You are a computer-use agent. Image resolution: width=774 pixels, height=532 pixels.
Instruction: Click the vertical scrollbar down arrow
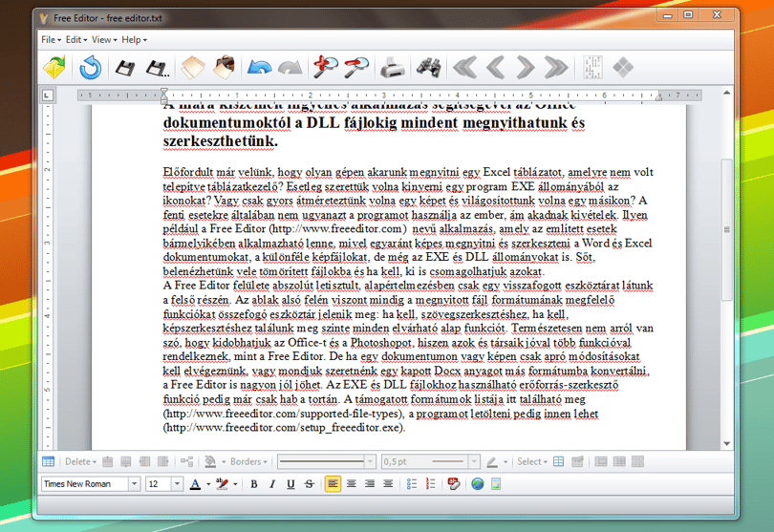coord(726,443)
